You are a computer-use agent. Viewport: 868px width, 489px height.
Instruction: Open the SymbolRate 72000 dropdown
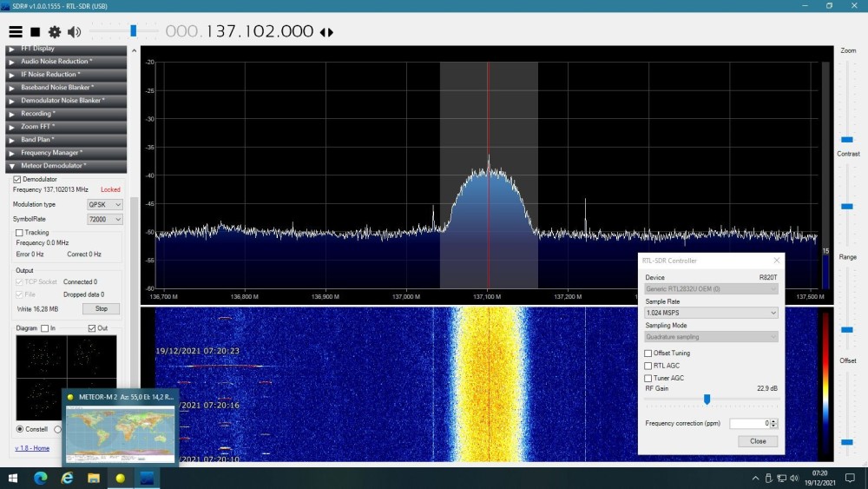(x=105, y=219)
